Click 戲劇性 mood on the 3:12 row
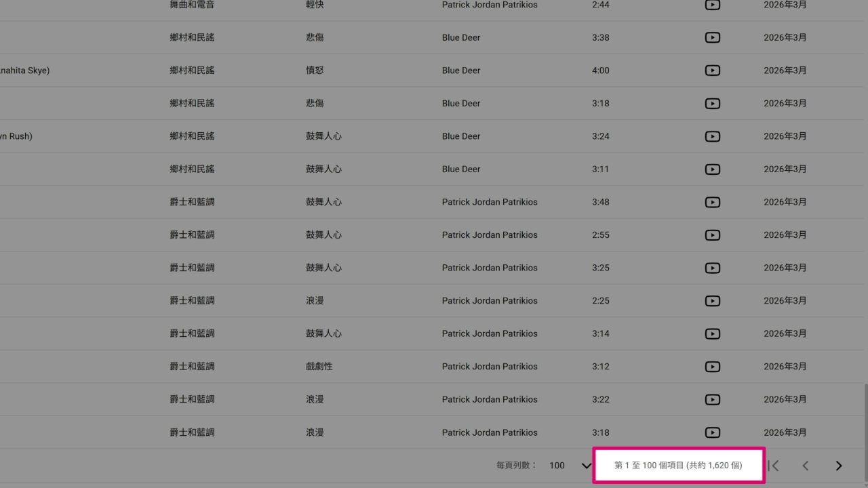The image size is (868, 488). tap(319, 367)
